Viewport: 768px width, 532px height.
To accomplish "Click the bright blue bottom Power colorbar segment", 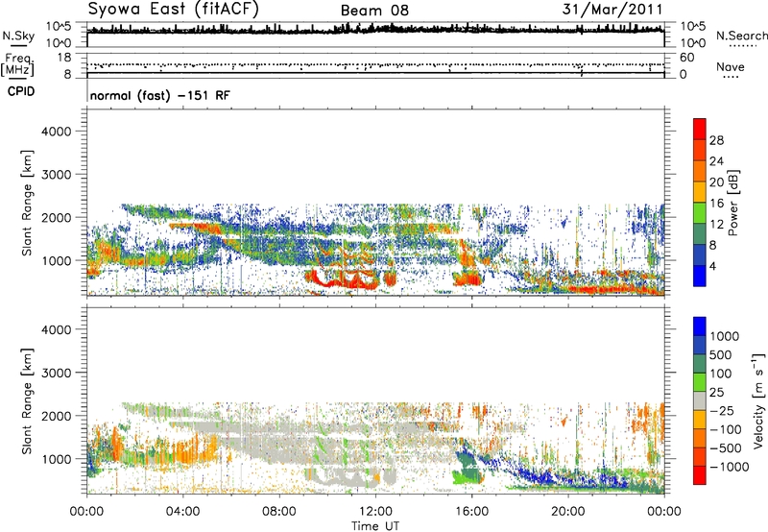I will tap(700, 276).
